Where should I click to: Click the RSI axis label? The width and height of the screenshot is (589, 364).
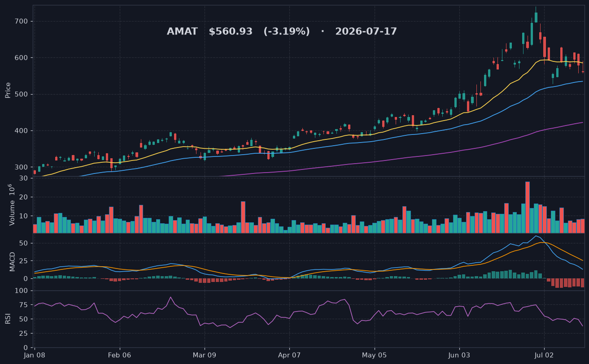(x=8, y=319)
